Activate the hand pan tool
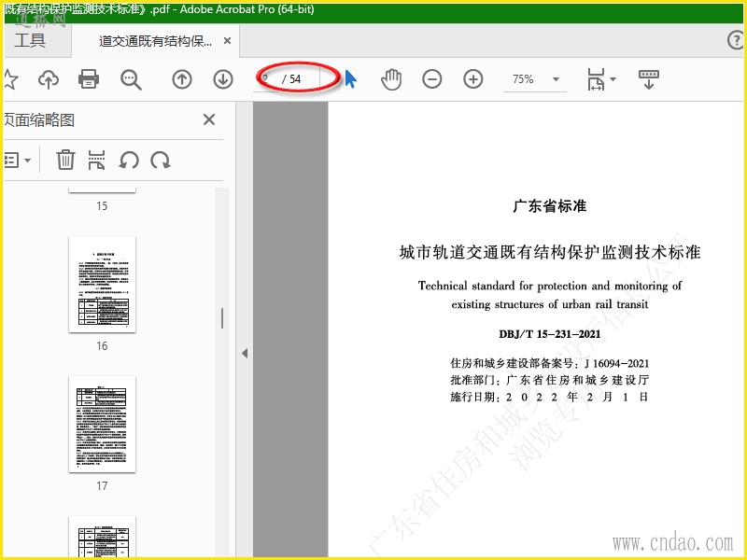This screenshot has width=747, height=560. coord(391,79)
